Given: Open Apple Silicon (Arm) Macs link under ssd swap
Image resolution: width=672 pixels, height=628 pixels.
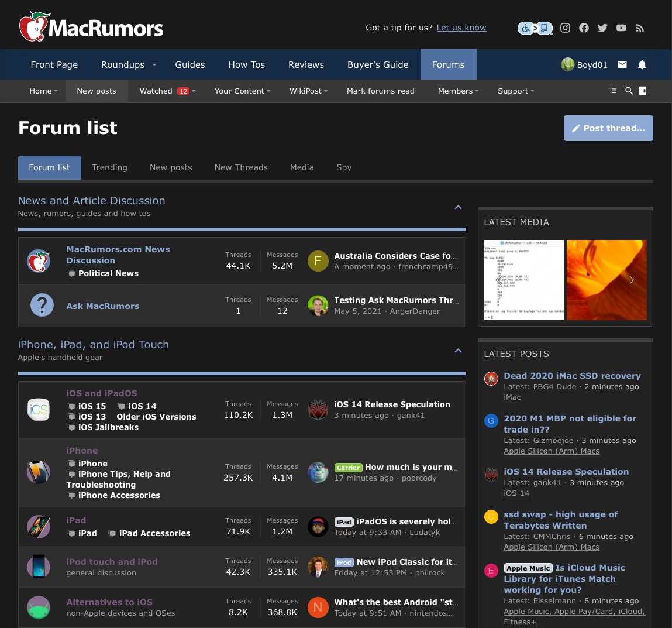Looking at the screenshot, I should coord(551,547).
